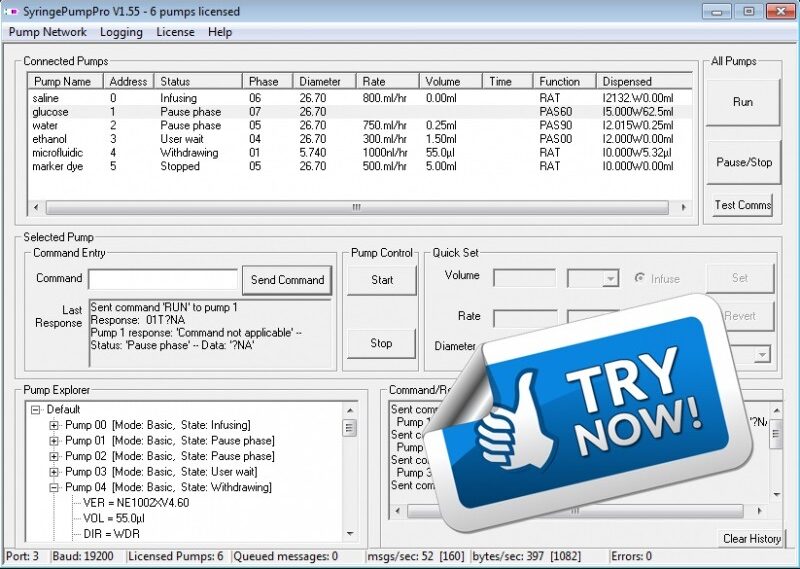
Task: Open the License menu
Action: tap(175, 32)
